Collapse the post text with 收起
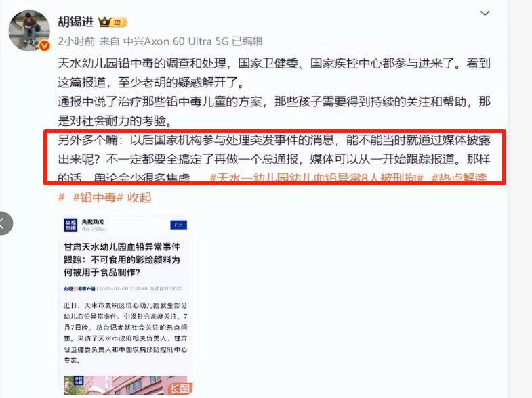Viewport: 532px width, 398px height. pos(139,197)
